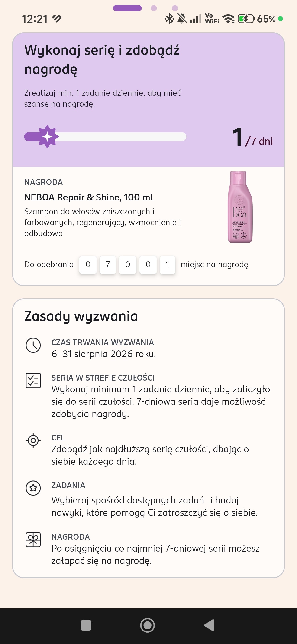Tap the checklist icon for Seria w strefie czułości
This screenshot has height=644, width=297.
pos(33,381)
